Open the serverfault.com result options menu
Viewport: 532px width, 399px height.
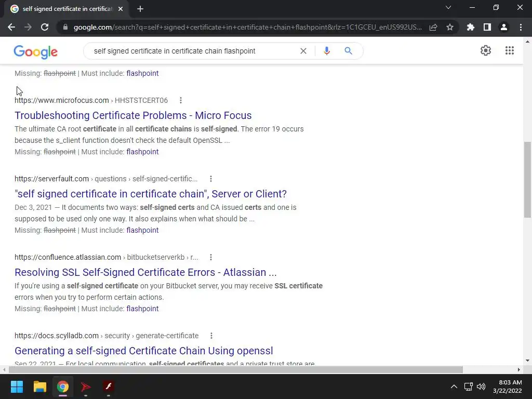211,179
